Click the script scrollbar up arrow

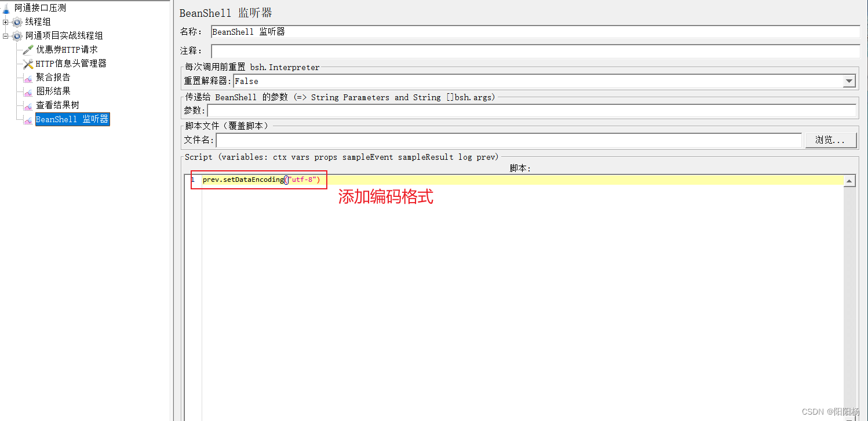click(x=849, y=181)
